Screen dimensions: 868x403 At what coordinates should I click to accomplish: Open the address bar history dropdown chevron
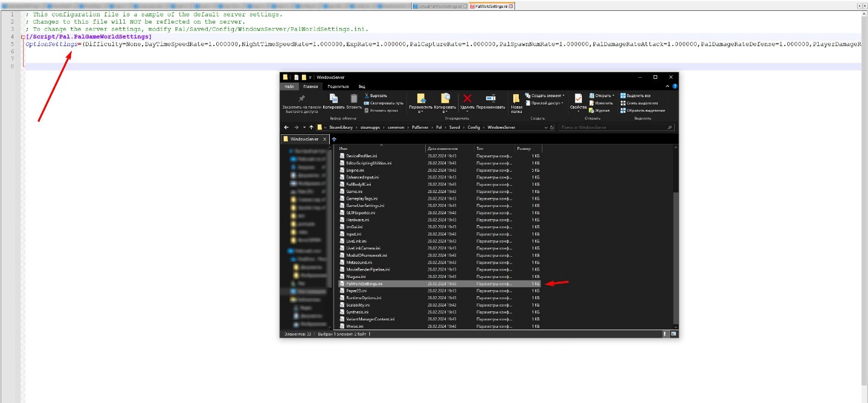[x=544, y=127]
